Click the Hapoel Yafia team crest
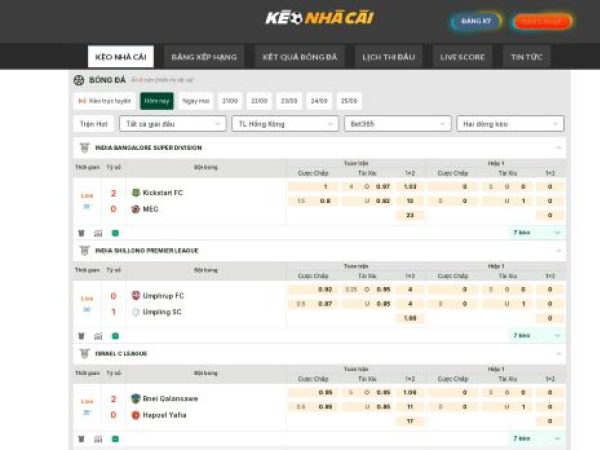The height and width of the screenshot is (450, 600). click(136, 414)
